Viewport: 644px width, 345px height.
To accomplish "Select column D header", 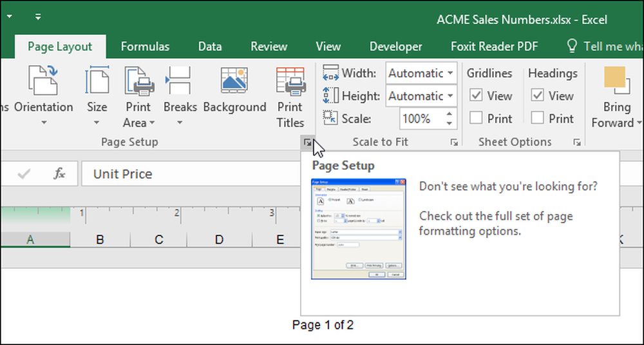I will pos(220,240).
